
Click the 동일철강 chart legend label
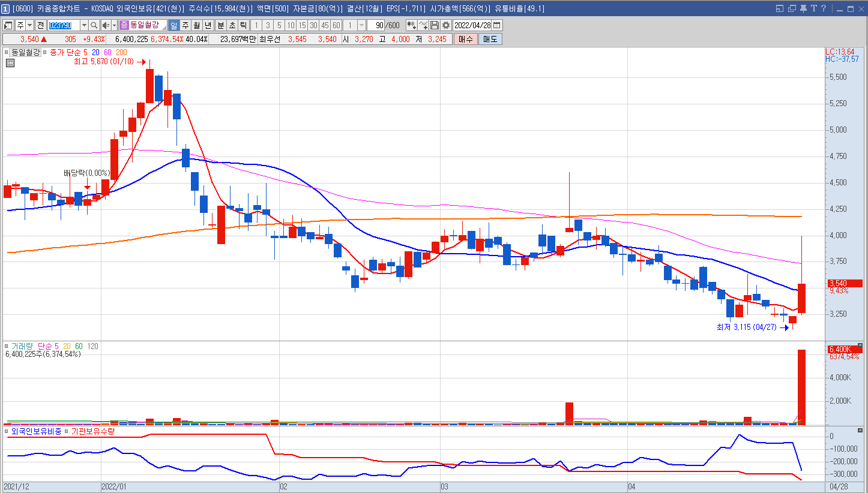click(x=26, y=52)
